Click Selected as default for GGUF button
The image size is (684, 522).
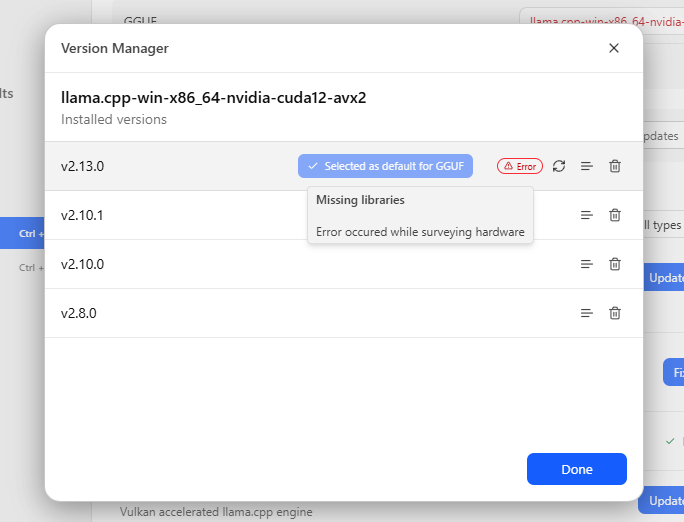pos(385,166)
